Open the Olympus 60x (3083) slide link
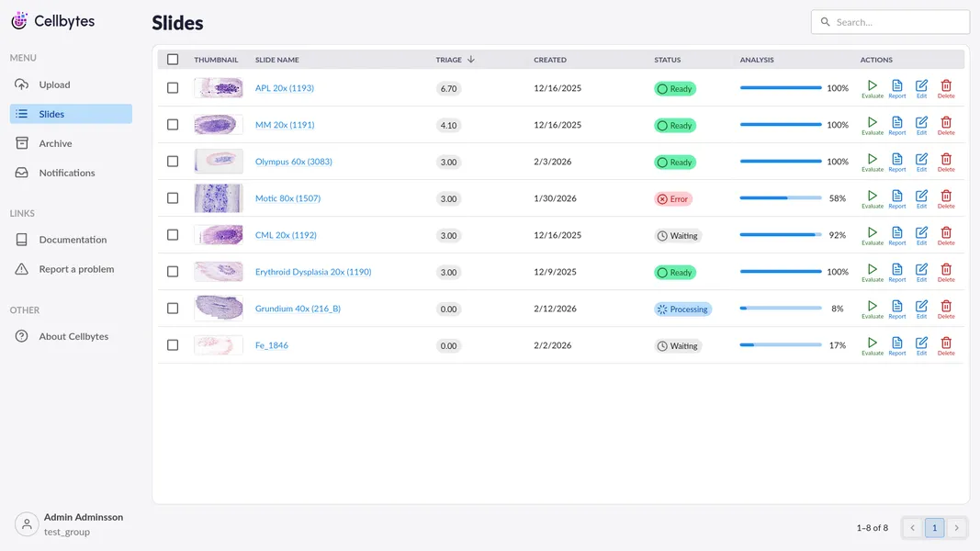980x551 pixels. click(x=293, y=162)
